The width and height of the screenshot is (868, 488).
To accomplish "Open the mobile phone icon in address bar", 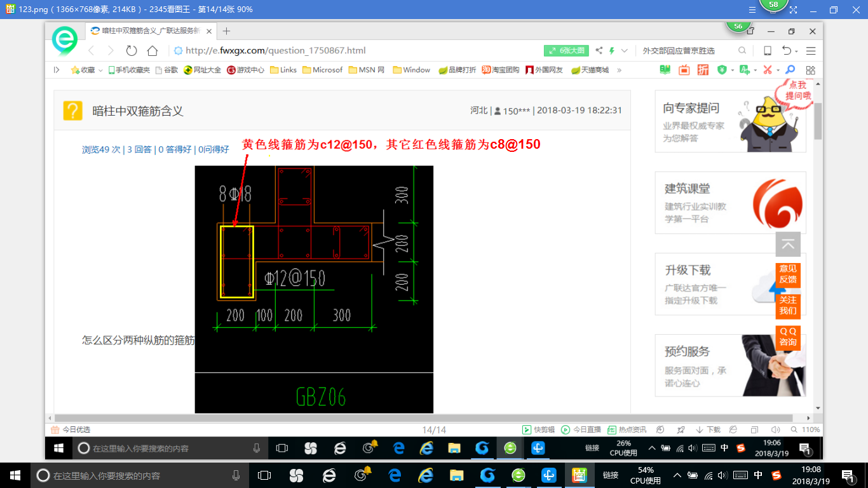I will (768, 51).
